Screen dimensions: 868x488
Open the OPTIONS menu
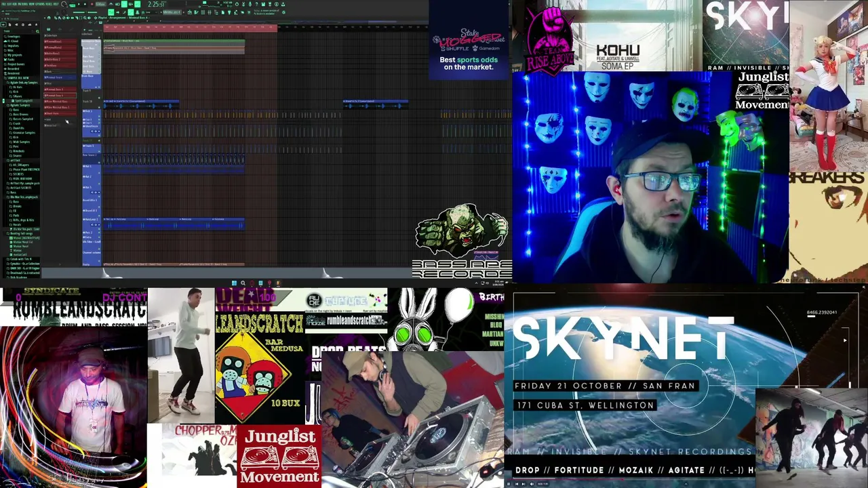(x=39, y=4)
